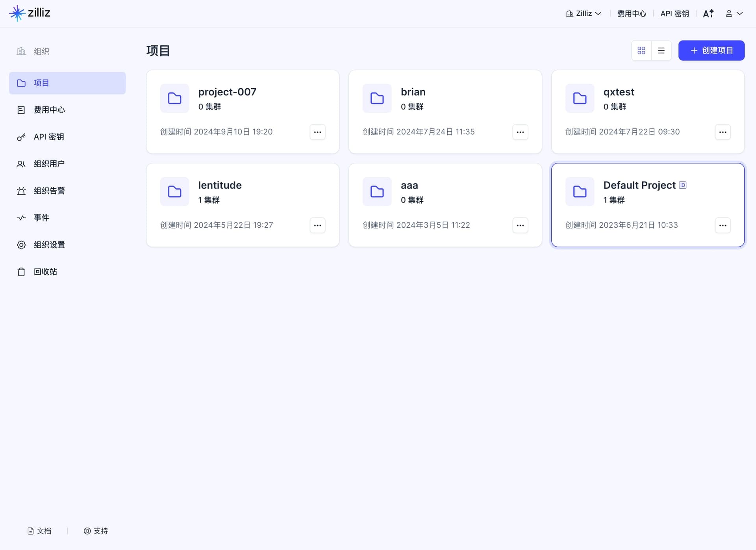
Task: Switch to grid view
Action: pyautogui.click(x=641, y=50)
